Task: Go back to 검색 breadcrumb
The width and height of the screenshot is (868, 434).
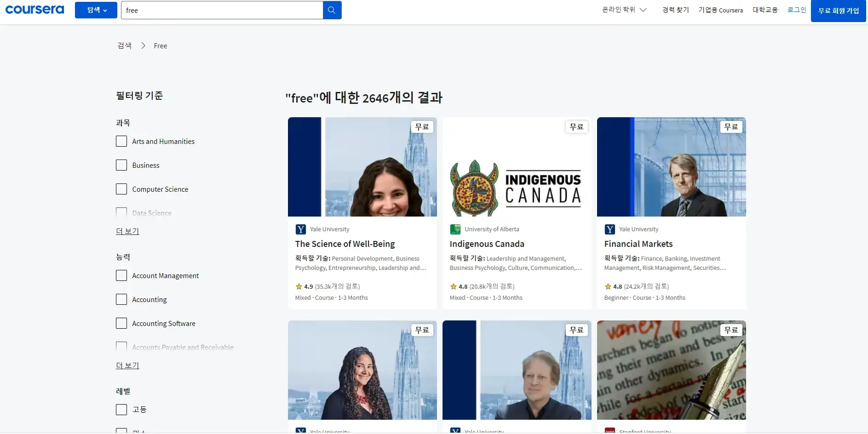Action: pos(124,46)
